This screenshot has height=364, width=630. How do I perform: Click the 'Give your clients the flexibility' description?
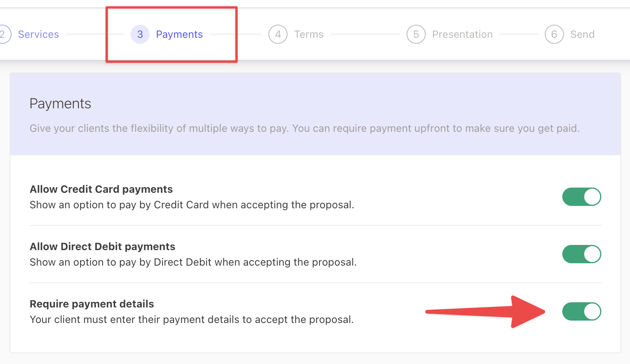(x=304, y=128)
